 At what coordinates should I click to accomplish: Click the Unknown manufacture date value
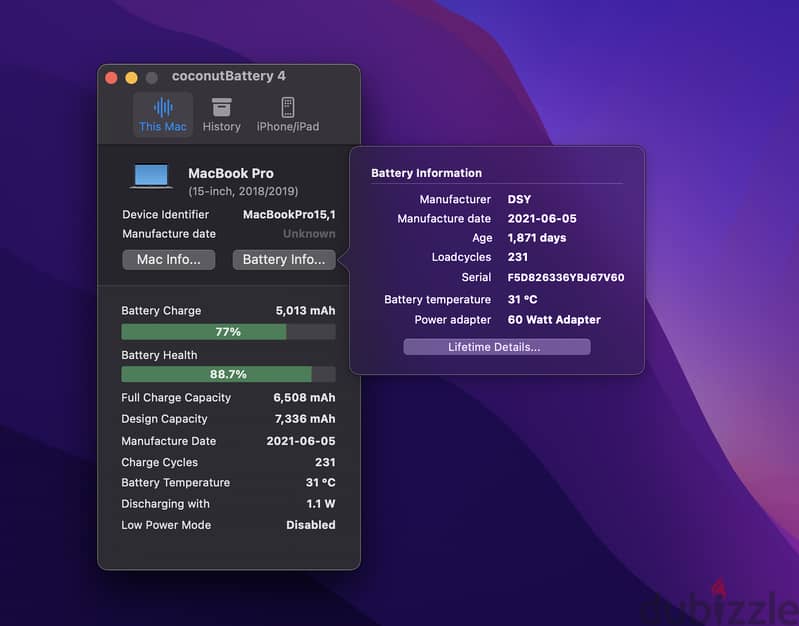click(309, 234)
